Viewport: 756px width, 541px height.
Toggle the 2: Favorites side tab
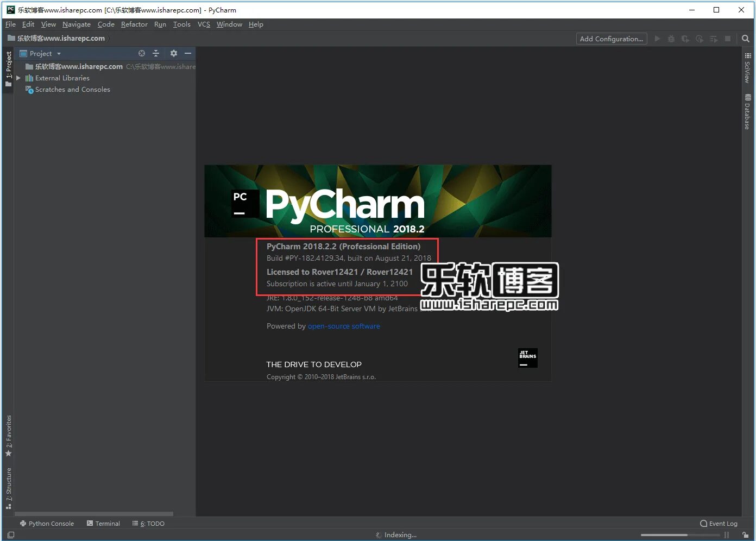point(8,436)
